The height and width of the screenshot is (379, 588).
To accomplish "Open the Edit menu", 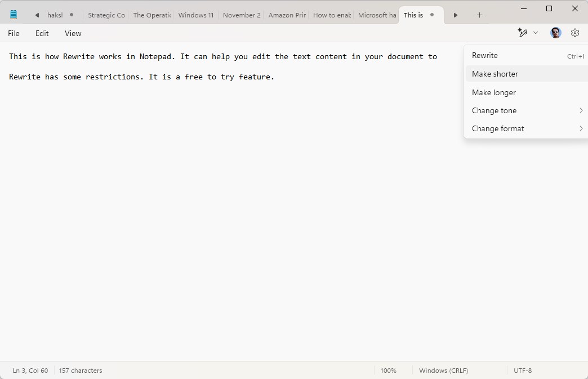I will [42, 33].
